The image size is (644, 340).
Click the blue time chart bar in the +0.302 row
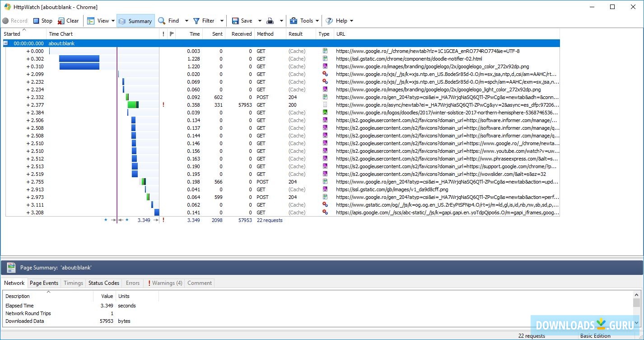[x=79, y=59]
